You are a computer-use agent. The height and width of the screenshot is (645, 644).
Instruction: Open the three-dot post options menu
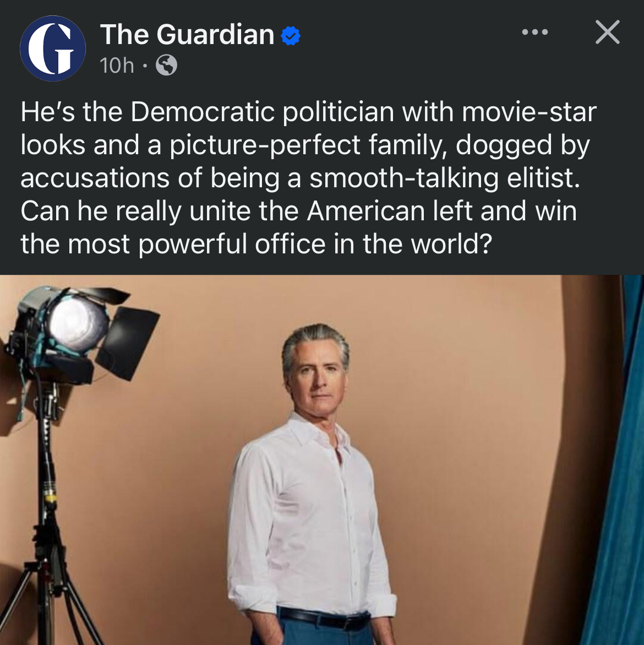[534, 32]
